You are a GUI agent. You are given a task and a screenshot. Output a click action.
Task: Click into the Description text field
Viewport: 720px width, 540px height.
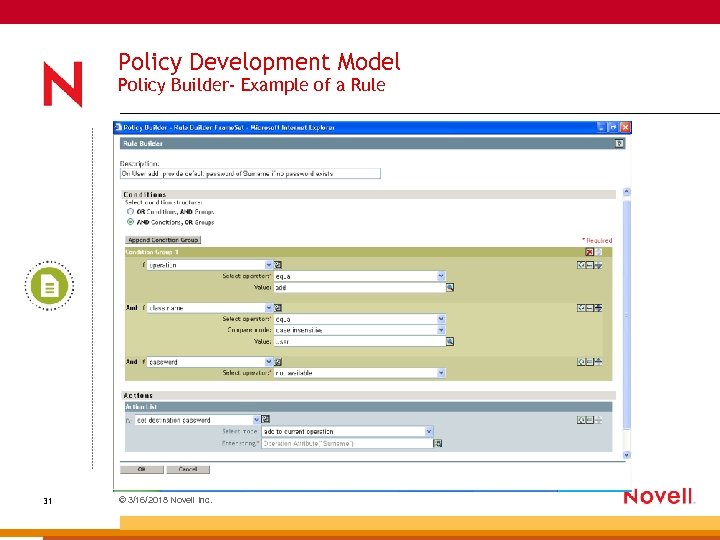coord(250,174)
